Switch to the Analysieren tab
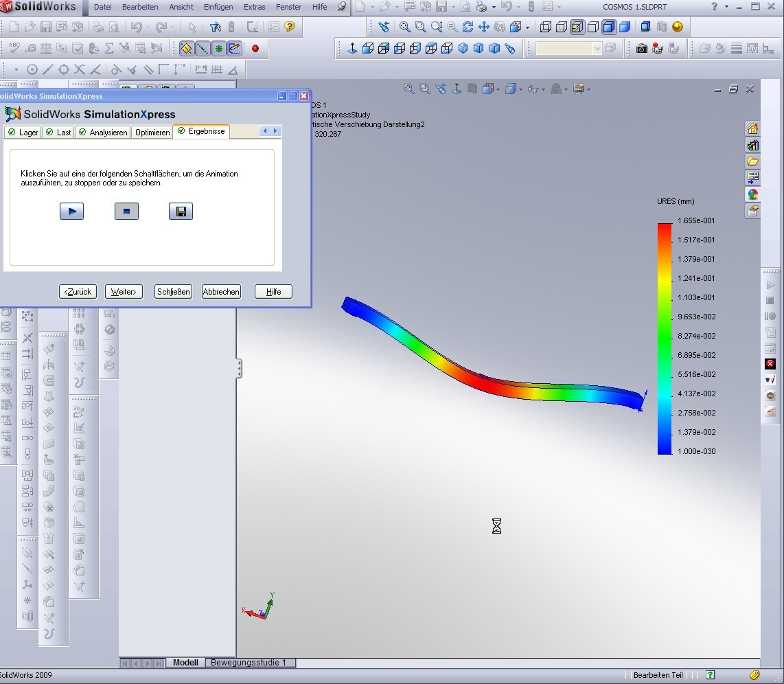Viewport: 784px width, 684px height. (x=103, y=132)
